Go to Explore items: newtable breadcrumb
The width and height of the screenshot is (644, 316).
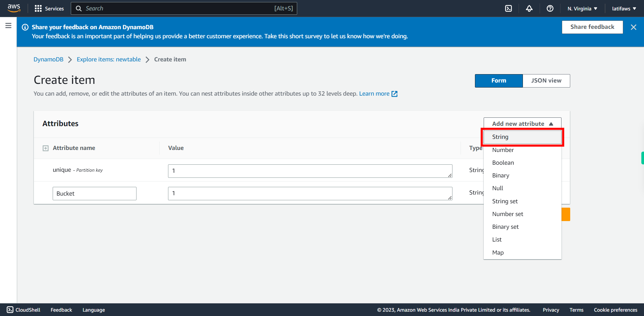pyautogui.click(x=109, y=59)
